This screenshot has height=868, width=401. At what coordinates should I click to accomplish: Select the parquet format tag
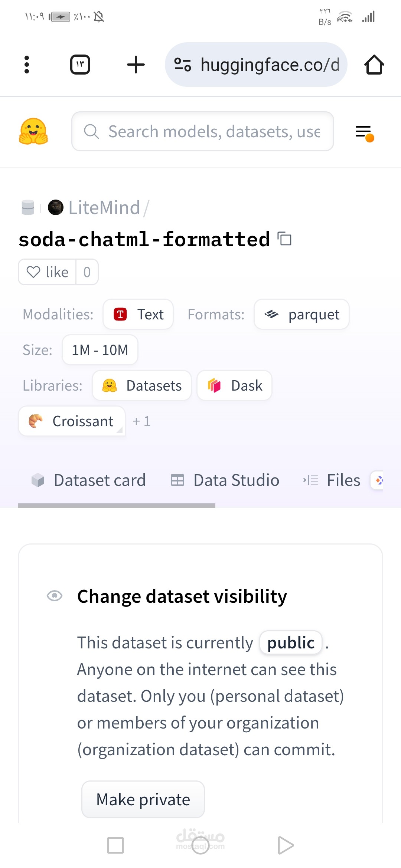(x=301, y=315)
